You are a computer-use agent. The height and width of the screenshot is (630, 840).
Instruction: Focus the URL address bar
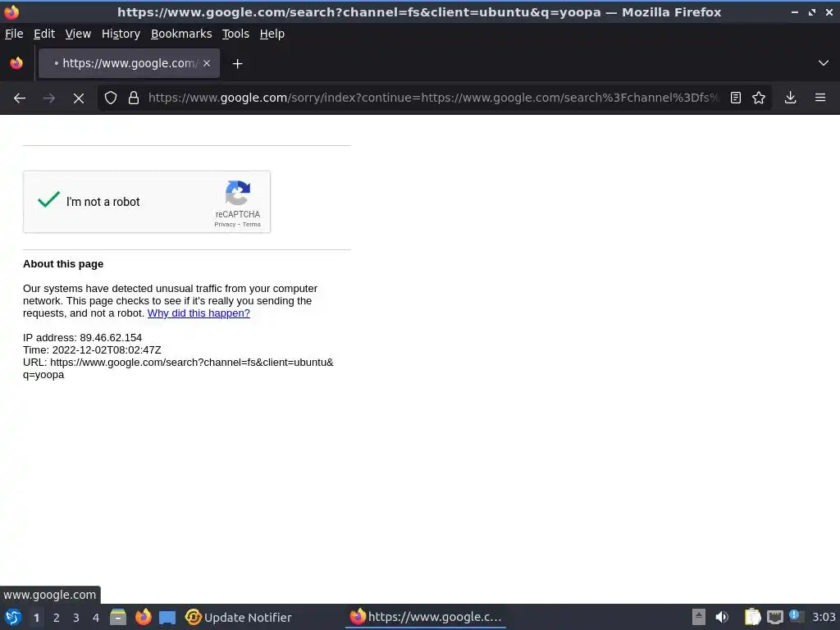pyautogui.click(x=433, y=98)
